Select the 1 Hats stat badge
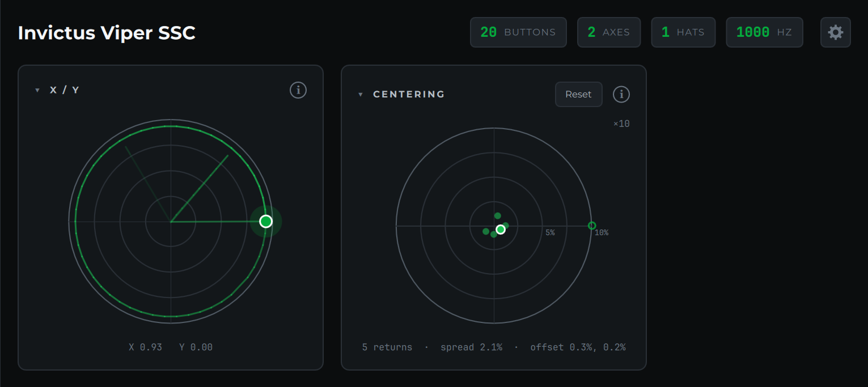This screenshot has height=387, width=868. 683,32
